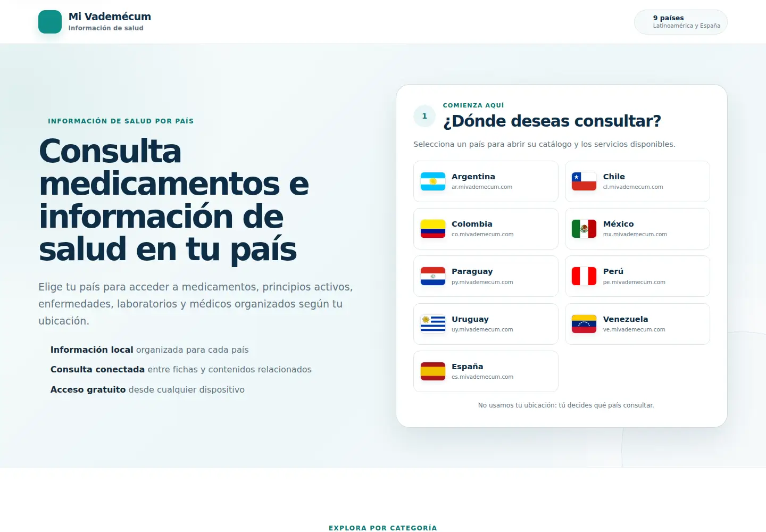
Task: Click the Argentina flag icon
Action: tap(433, 181)
